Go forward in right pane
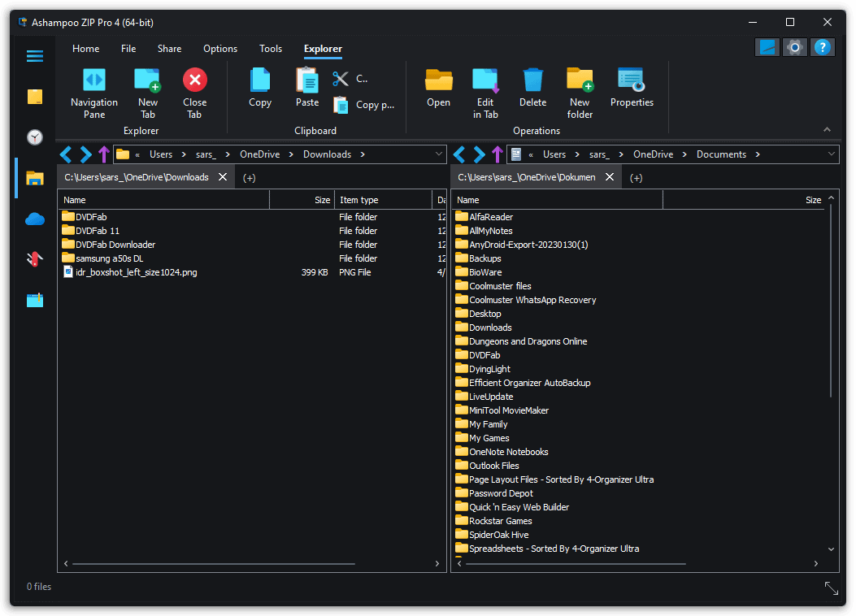 (x=479, y=154)
